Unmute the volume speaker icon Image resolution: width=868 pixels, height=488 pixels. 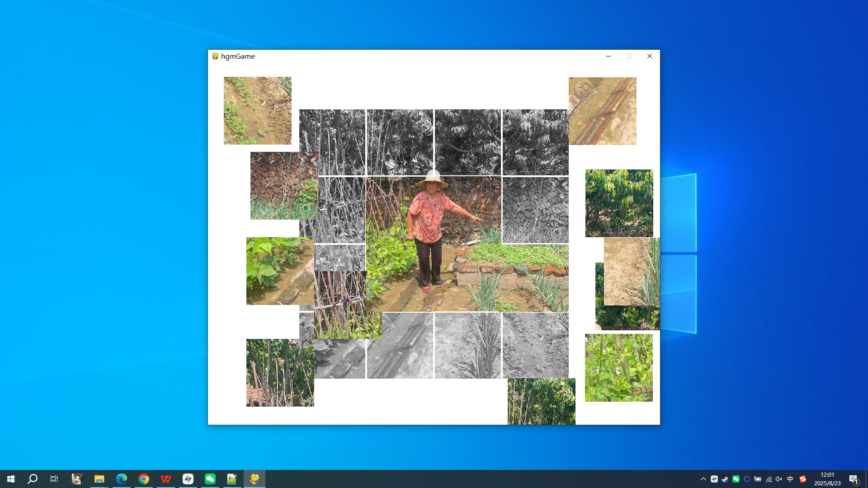779,479
